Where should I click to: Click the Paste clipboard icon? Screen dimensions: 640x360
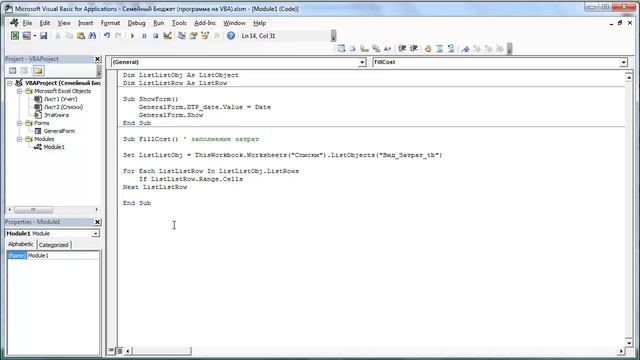[x=81, y=36]
